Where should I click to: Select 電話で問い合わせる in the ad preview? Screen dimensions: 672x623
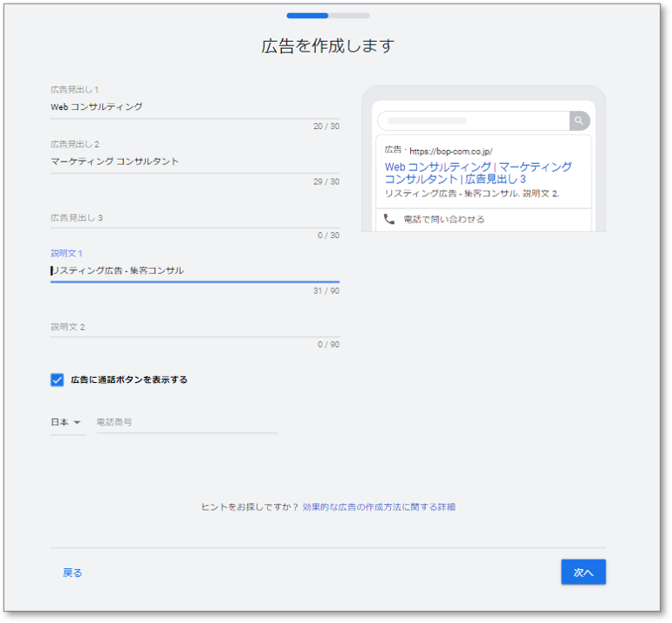pyautogui.click(x=443, y=219)
